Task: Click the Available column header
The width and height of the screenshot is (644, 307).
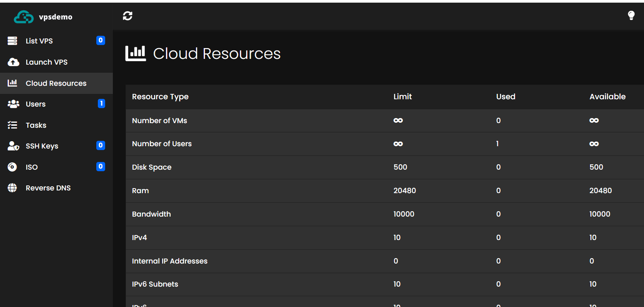Action: (607, 97)
